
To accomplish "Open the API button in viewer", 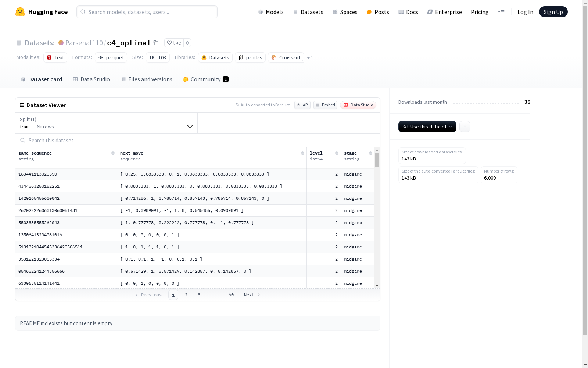I will tap(302, 105).
